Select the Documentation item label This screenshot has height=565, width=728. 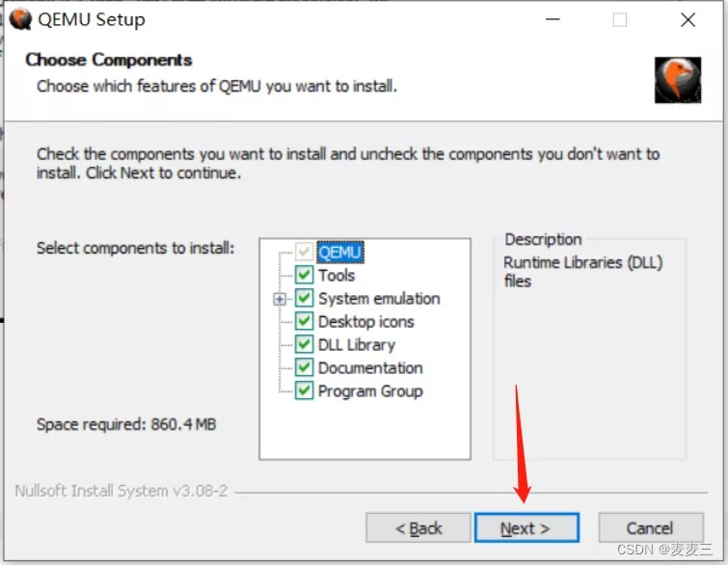pos(370,368)
